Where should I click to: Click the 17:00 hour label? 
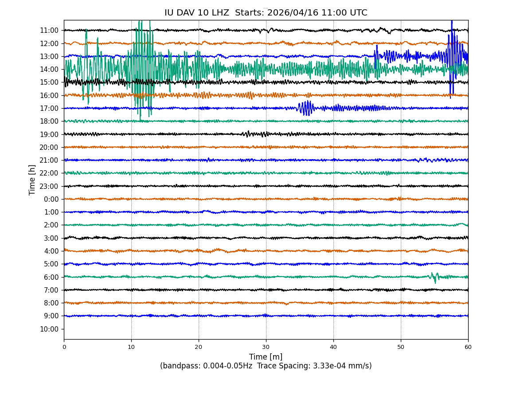[x=49, y=109]
